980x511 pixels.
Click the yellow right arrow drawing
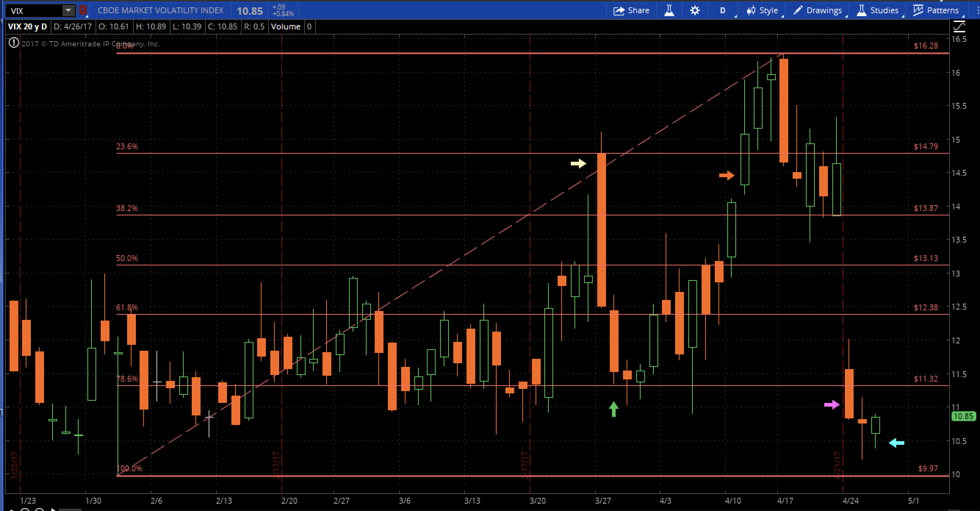[578, 163]
